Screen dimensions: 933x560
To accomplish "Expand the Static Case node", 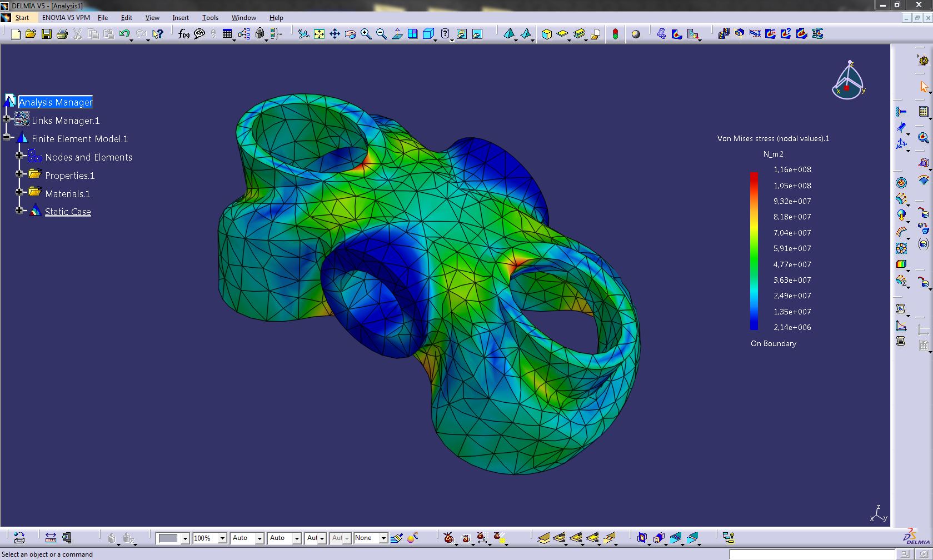I will tap(19, 211).
